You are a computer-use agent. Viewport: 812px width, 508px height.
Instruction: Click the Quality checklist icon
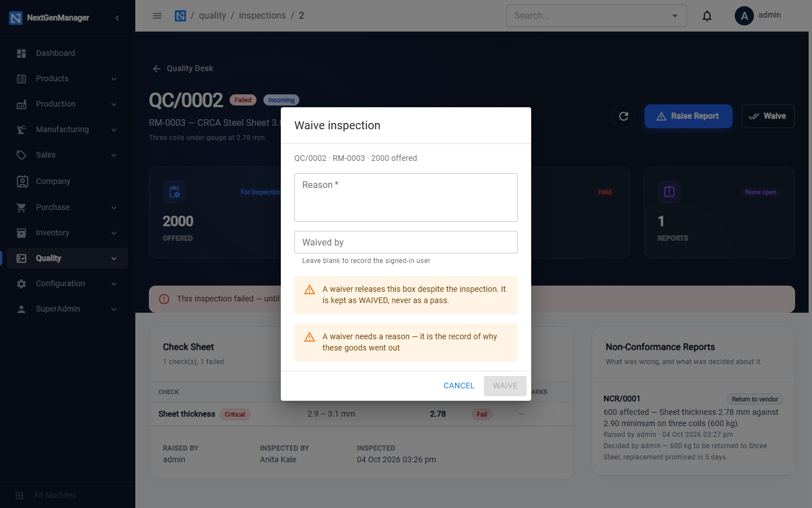tap(21, 259)
